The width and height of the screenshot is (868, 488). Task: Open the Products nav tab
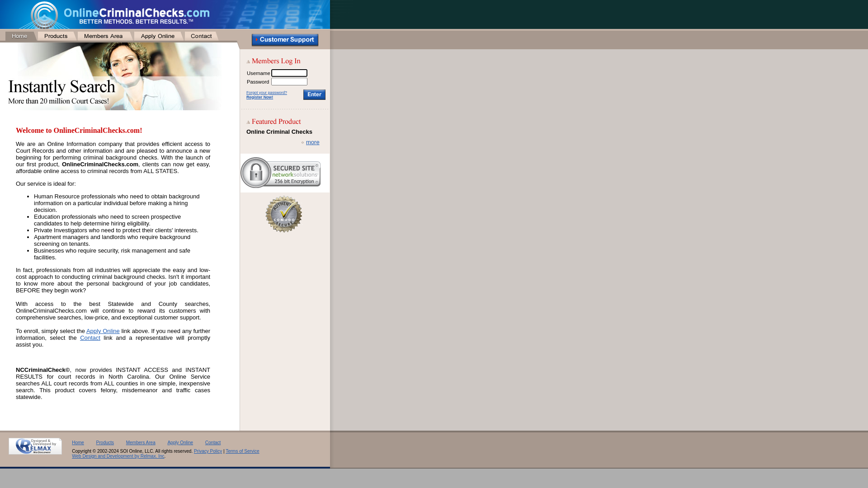click(57, 36)
